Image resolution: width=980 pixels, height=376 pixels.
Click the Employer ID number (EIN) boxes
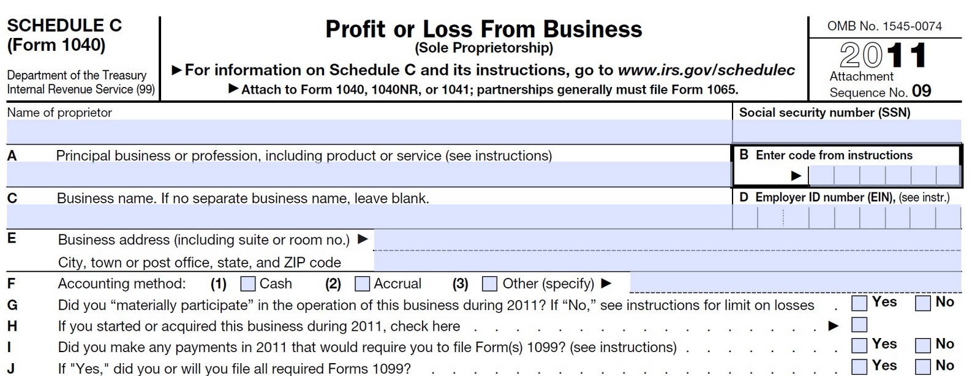point(847,217)
